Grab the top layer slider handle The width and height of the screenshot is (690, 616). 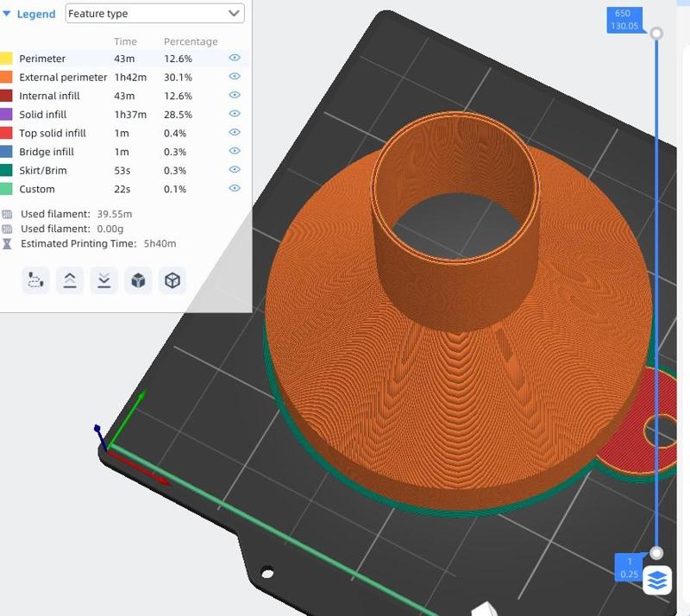pos(656,33)
